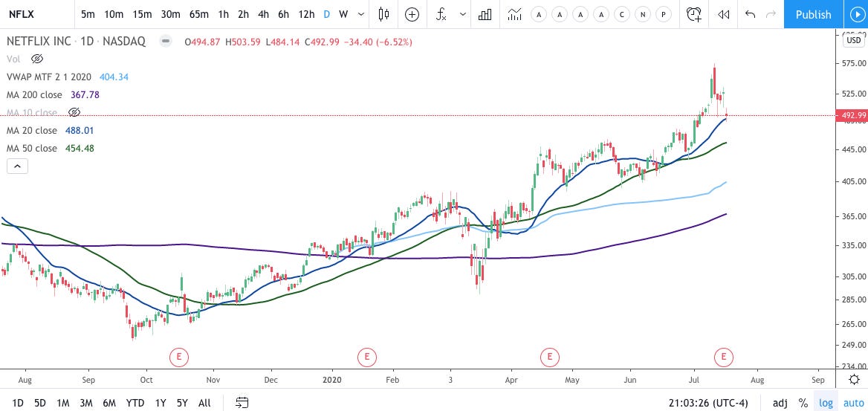868x411 pixels.
Task: Click the redo arrow
Action: click(771, 14)
